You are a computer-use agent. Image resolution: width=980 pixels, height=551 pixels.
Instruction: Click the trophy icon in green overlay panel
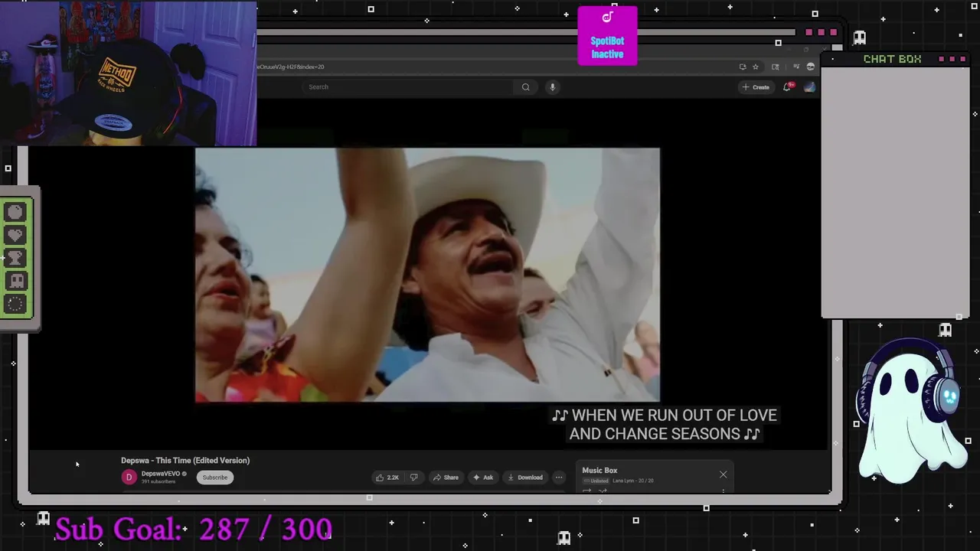[x=15, y=258]
